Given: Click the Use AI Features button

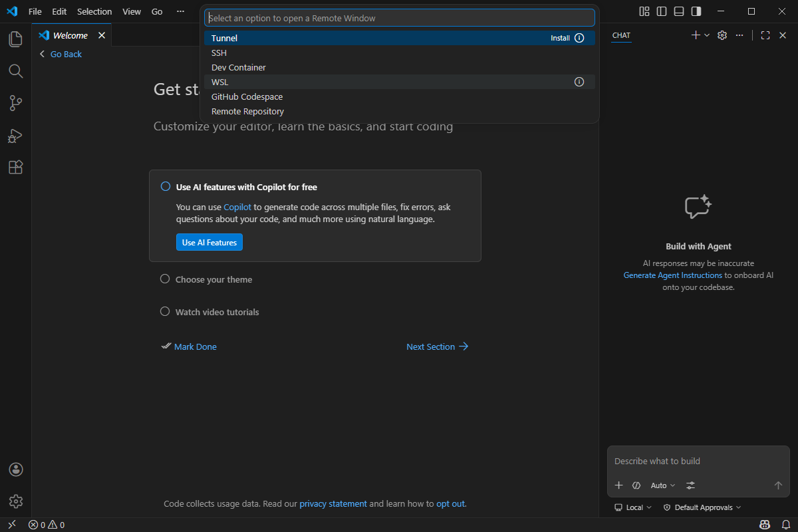Looking at the screenshot, I should tap(209, 243).
